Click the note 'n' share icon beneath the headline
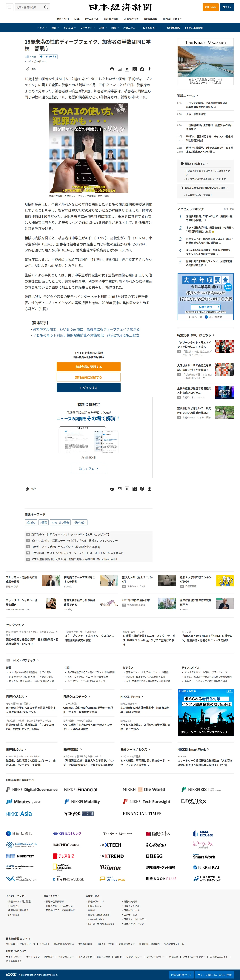This screenshot has width=240, height=980. click(x=127, y=69)
